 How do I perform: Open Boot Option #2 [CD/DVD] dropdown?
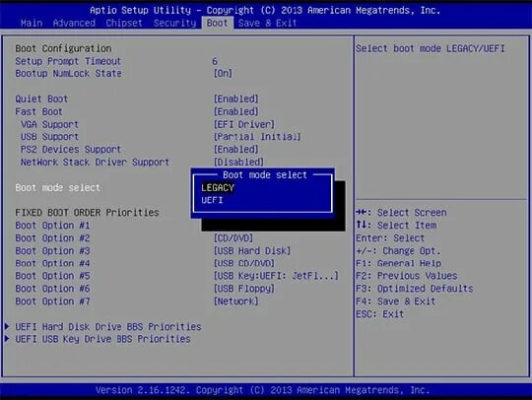click(x=233, y=238)
